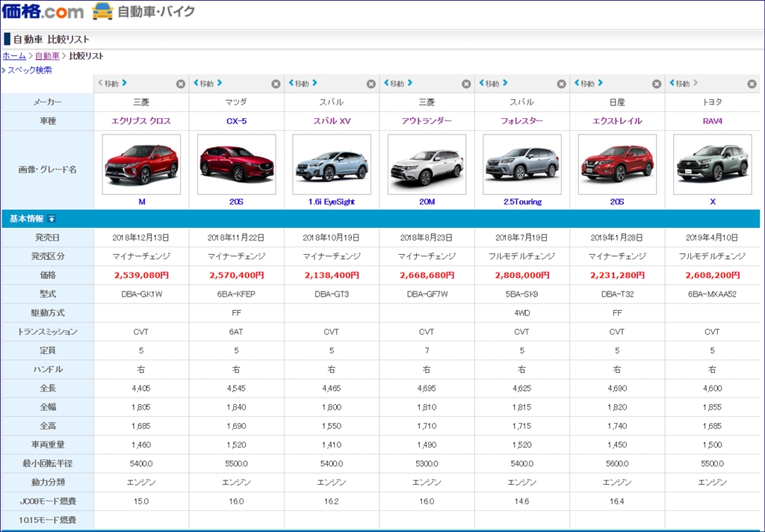Open the 自動車 breadcrumb link
Image resolution: width=765 pixels, height=532 pixels.
coord(47,56)
